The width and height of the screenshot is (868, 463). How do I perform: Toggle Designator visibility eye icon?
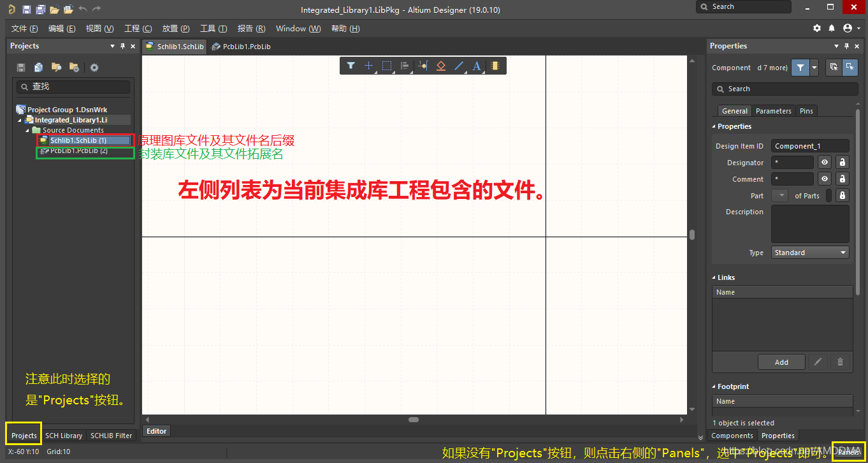click(x=825, y=163)
